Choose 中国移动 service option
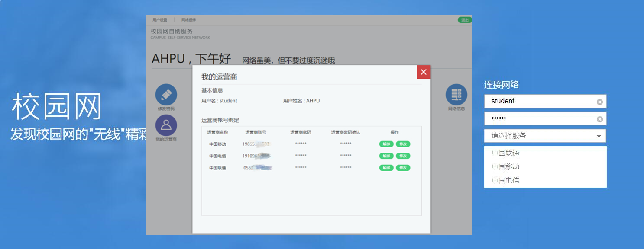The width and height of the screenshot is (644, 249). pyautogui.click(x=505, y=167)
